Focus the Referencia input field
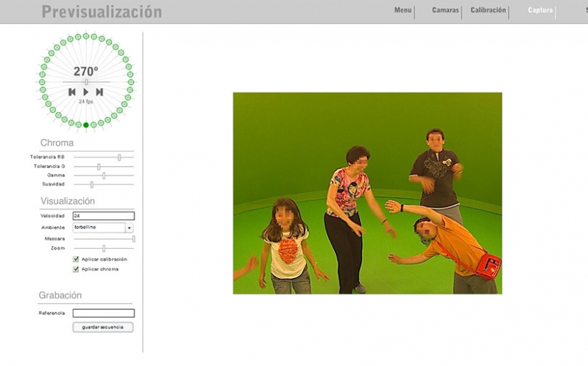588x366 pixels. point(104,313)
